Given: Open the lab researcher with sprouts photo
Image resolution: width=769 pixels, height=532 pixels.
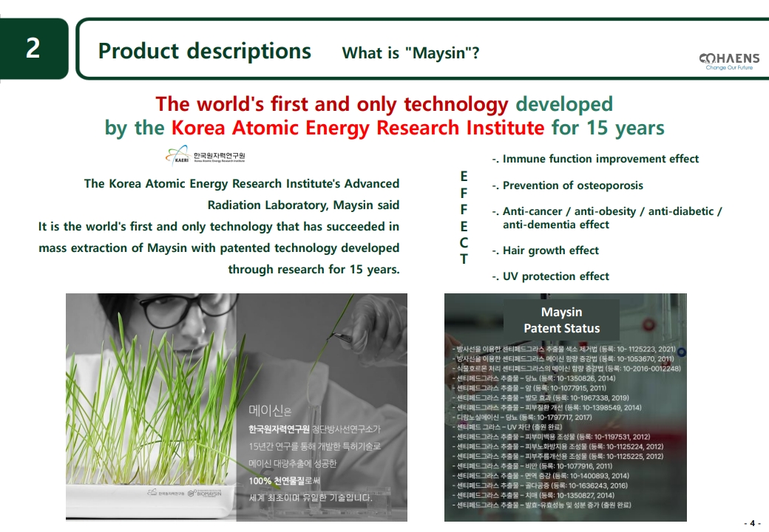Looking at the screenshot, I should (x=237, y=407).
